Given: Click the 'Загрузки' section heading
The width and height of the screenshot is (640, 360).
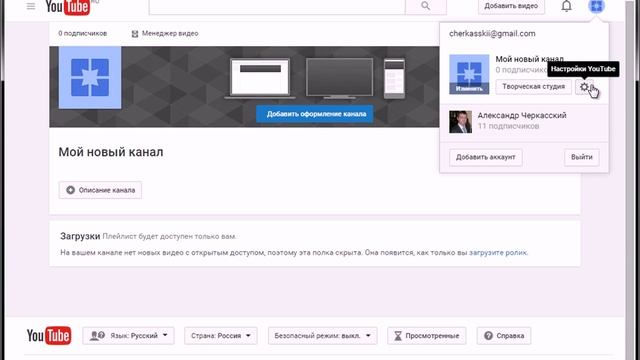Looking at the screenshot, I should coord(80,236).
